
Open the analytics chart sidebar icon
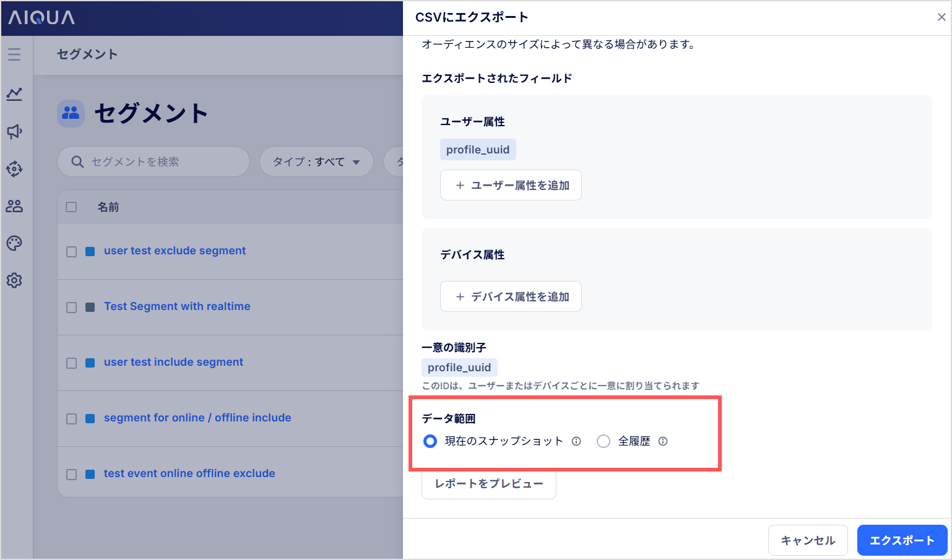pos(14,94)
